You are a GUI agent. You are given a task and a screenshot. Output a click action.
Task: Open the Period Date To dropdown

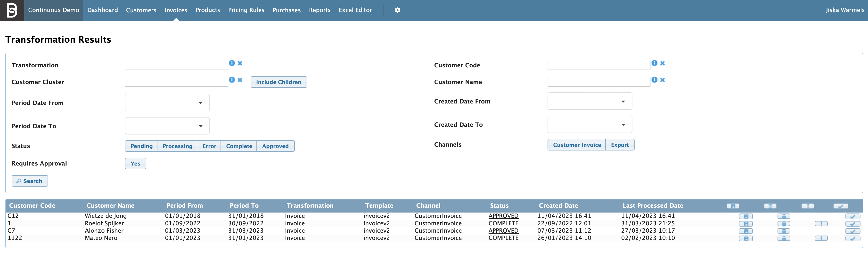click(167, 126)
